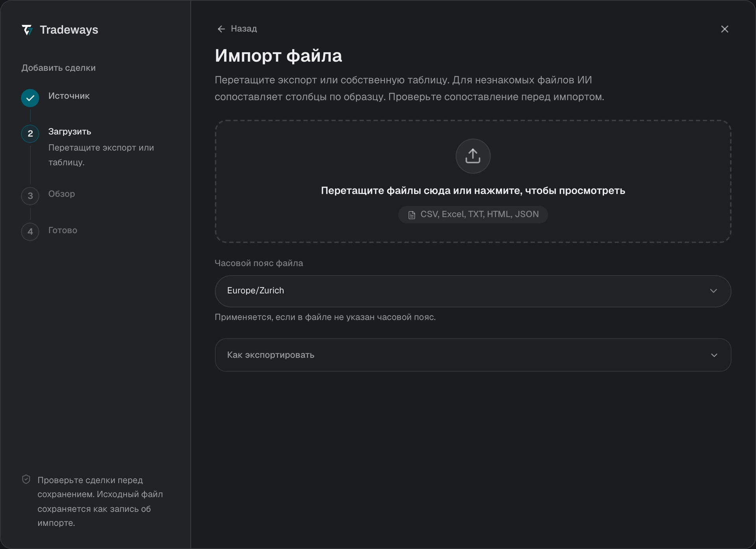
Task: Select the Загрузить step label
Action: point(70,132)
